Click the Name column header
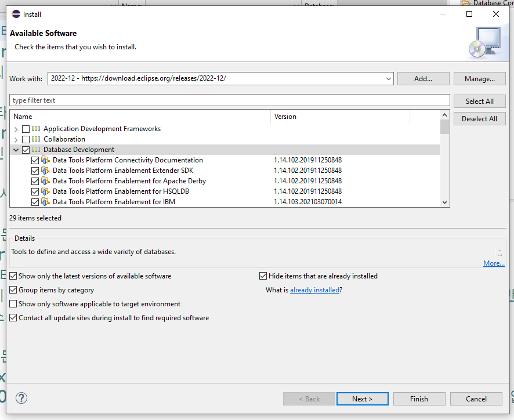514x420 pixels. [x=140, y=117]
